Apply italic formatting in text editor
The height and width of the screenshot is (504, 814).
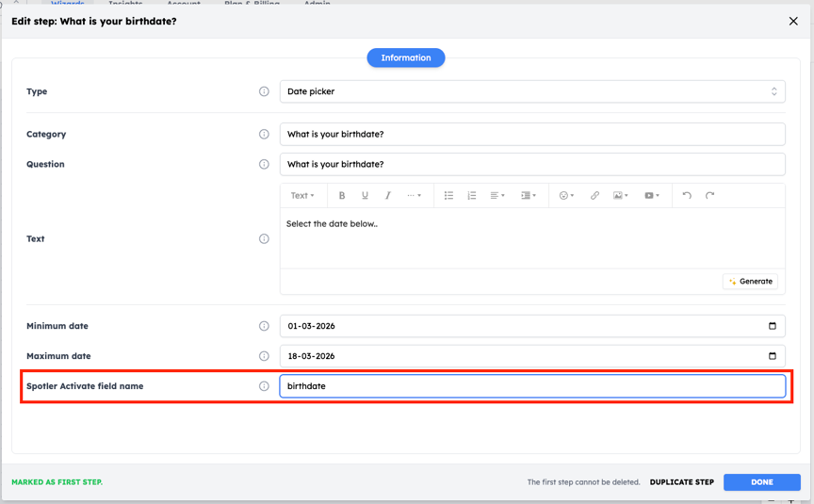[388, 196]
